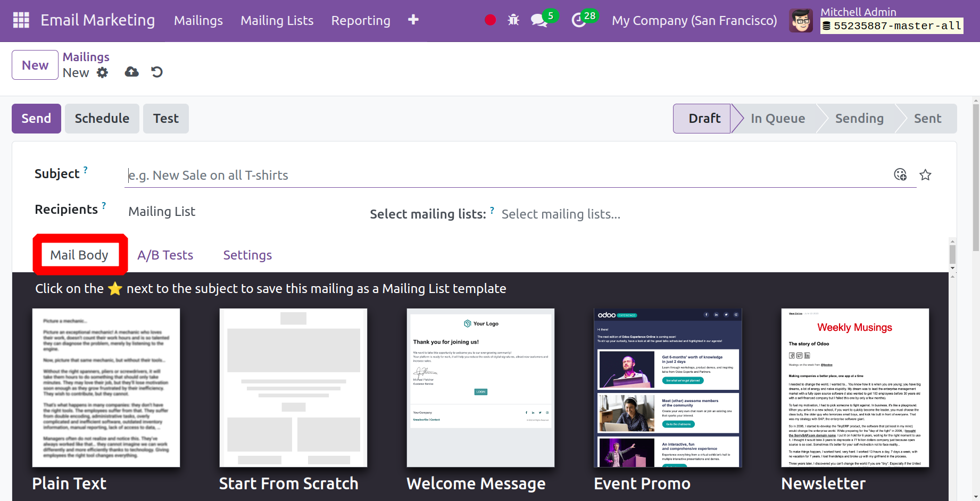Open the Reporting menu

coord(360,21)
